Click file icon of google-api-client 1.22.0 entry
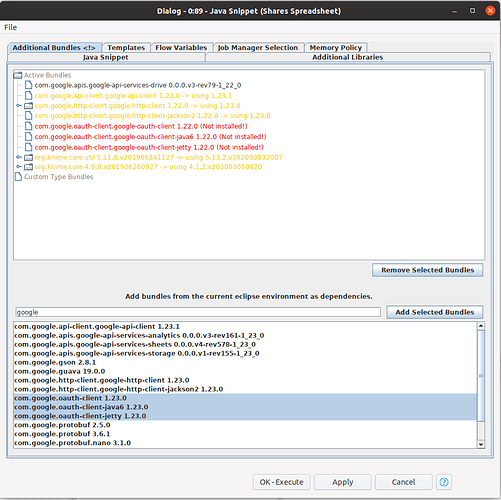This screenshot has width=501, height=500. pos(29,95)
